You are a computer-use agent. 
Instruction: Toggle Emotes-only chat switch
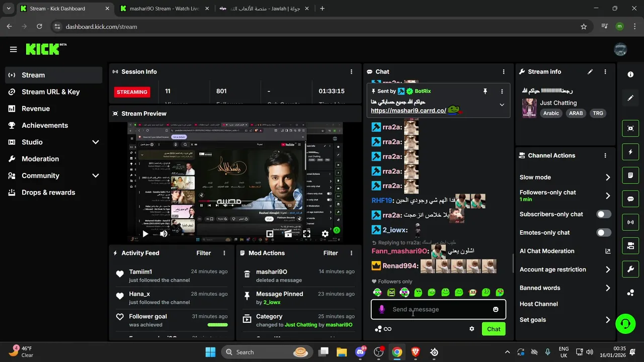pyautogui.click(x=604, y=233)
